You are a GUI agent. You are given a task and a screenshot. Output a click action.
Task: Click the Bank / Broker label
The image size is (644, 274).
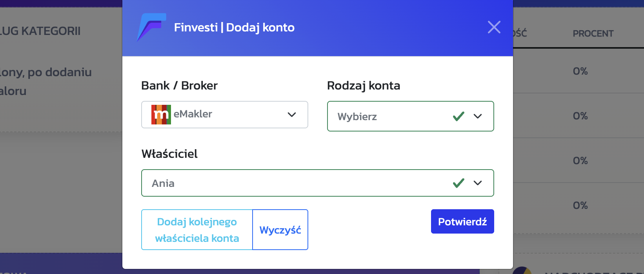179,86
